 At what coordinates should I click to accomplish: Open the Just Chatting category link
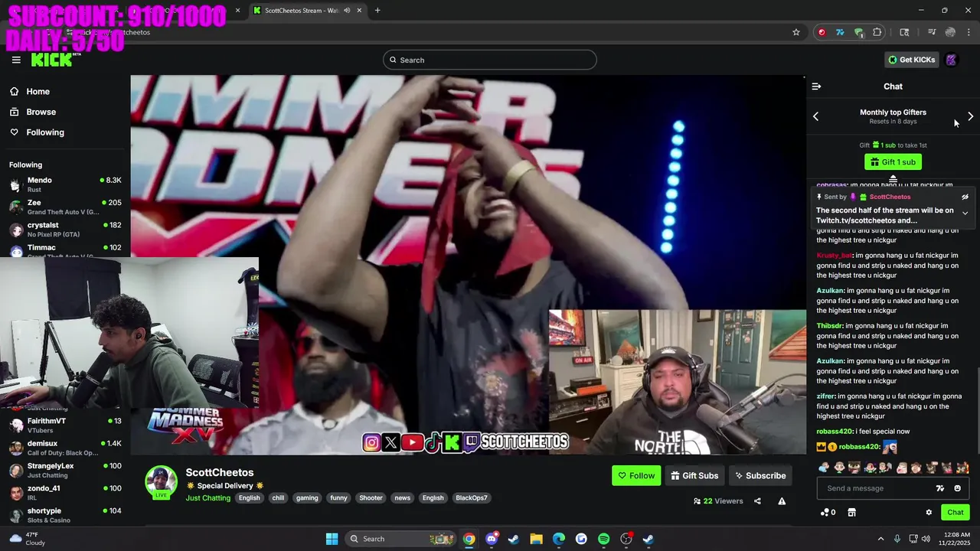coord(207,498)
